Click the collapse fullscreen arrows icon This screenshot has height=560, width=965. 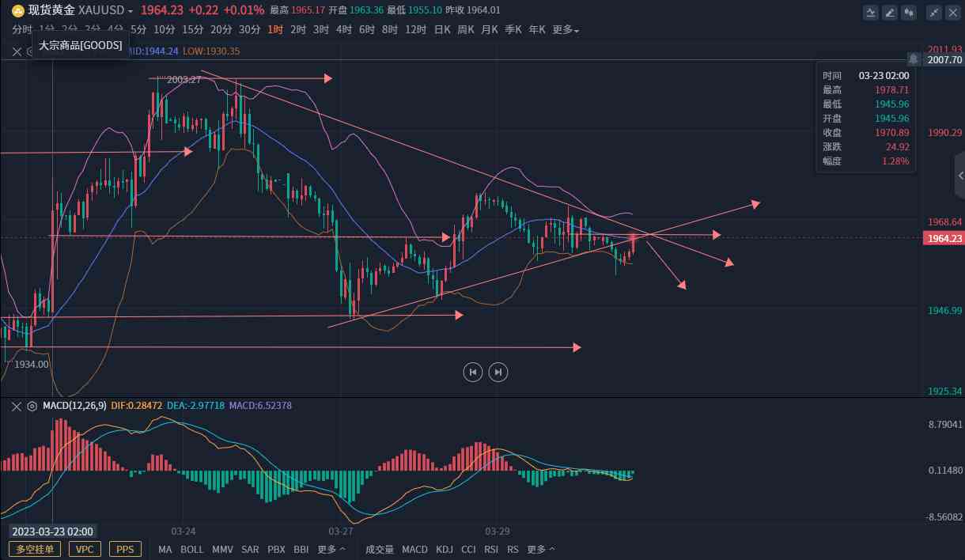pos(934,12)
